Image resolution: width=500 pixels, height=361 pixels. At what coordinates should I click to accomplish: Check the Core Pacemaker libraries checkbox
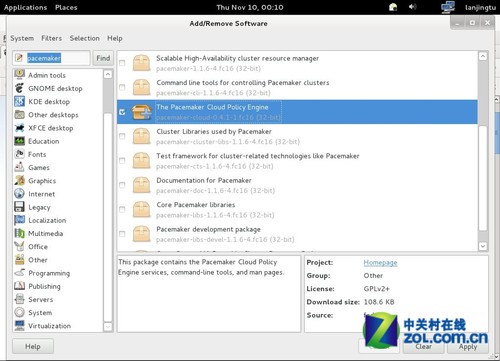click(122, 209)
